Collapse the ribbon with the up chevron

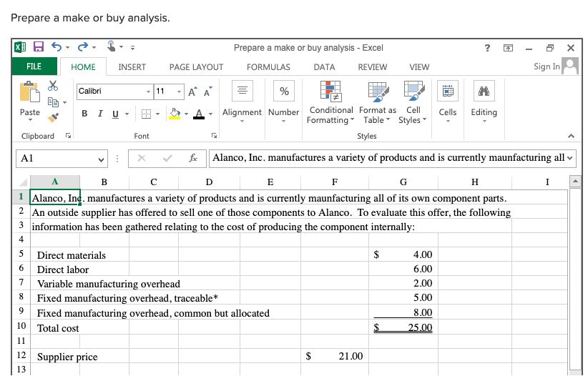click(571, 136)
